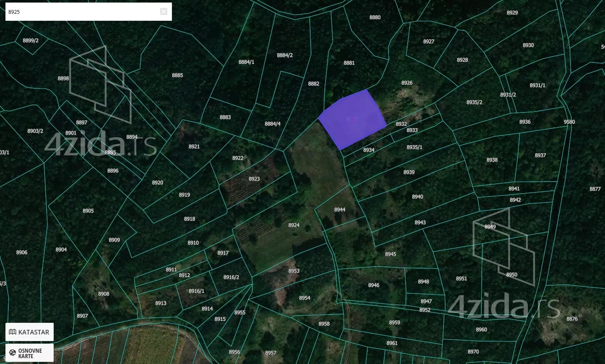Screen dimensions: 605x364
Task: Select parcel 8938 on the map
Action: pyautogui.click(x=492, y=160)
